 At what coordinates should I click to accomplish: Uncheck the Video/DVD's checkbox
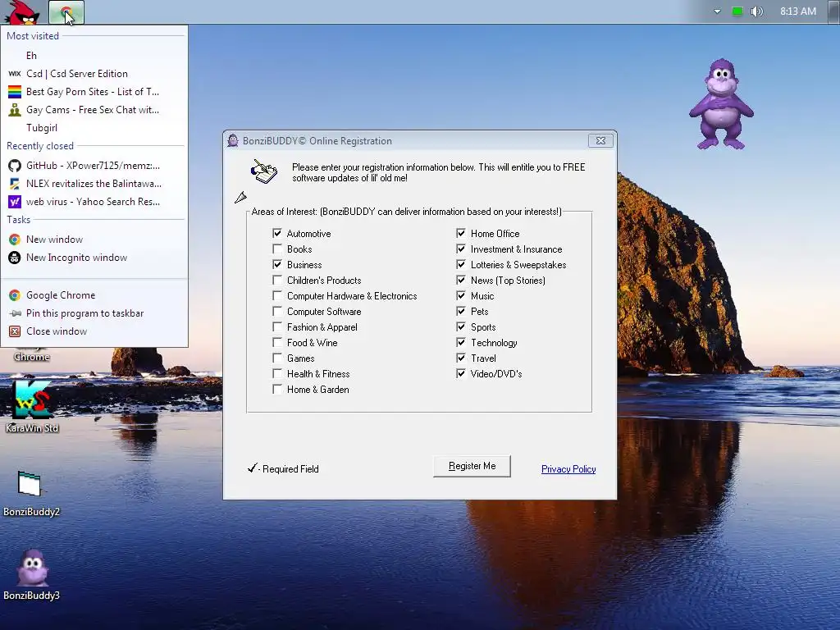click(461, 373)
